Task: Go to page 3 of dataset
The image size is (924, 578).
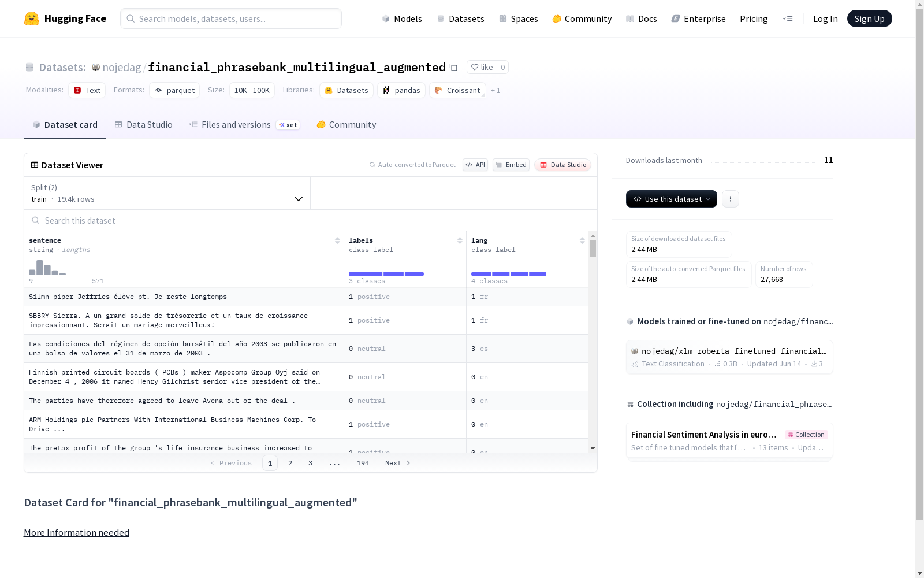Action: point(310,463)
